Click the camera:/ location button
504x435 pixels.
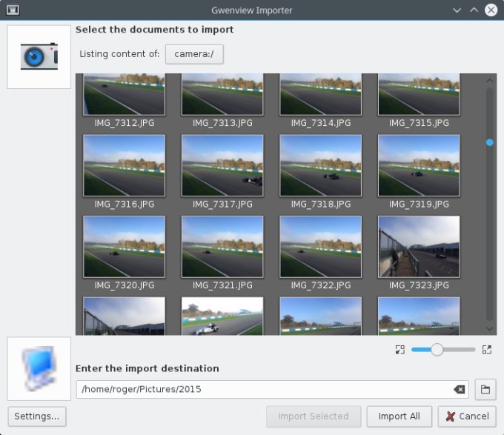[x=193, y=54]
